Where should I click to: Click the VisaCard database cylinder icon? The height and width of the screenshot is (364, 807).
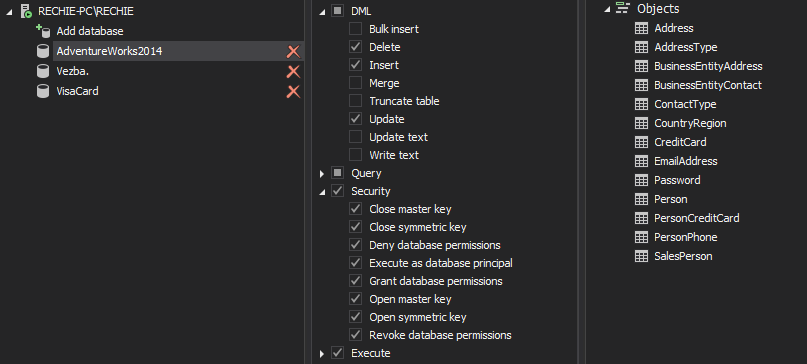coord(43,91)
